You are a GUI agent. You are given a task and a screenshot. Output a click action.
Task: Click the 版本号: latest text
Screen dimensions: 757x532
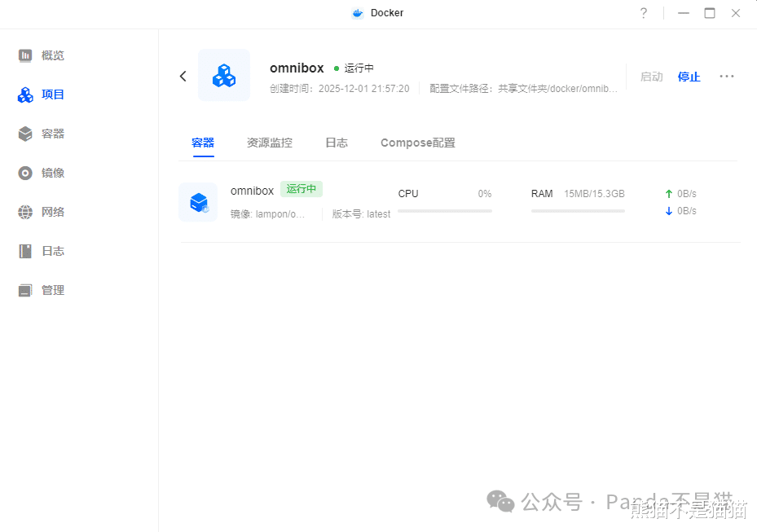click(x=361, y=214)
